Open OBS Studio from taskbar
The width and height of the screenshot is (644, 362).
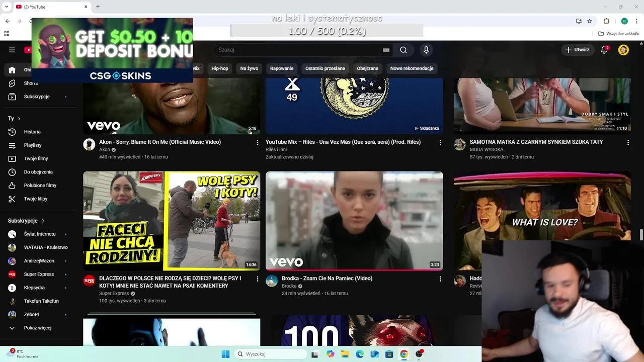coord(419,354)
